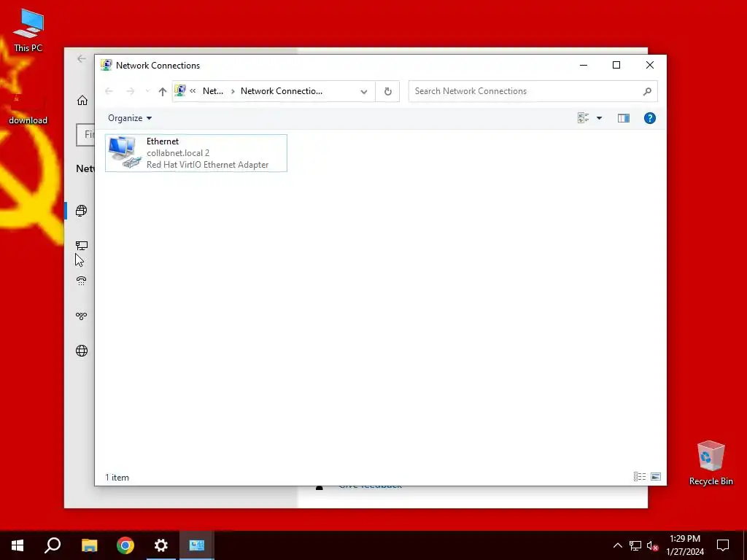Select Proxy globe icon in Settings sidebar
The height and width of the screenshot is (560, 747).
[82, 351]
